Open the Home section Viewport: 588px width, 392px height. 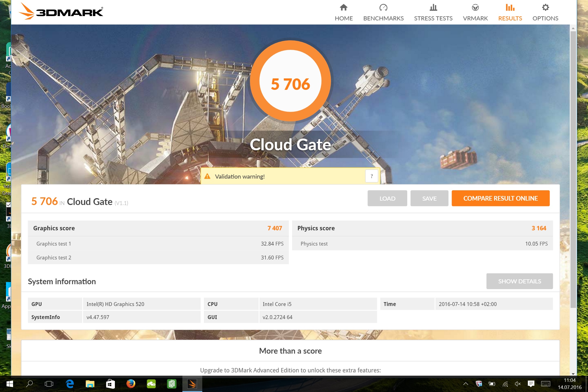(x=344, y=12)
